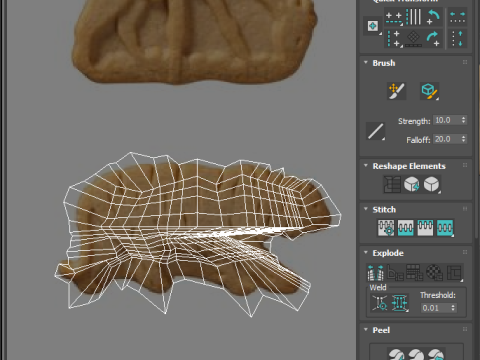Click the Set Pivot button in Quick Transform
The width and height of the screenshot is (480, 360).
click(373, 26)
